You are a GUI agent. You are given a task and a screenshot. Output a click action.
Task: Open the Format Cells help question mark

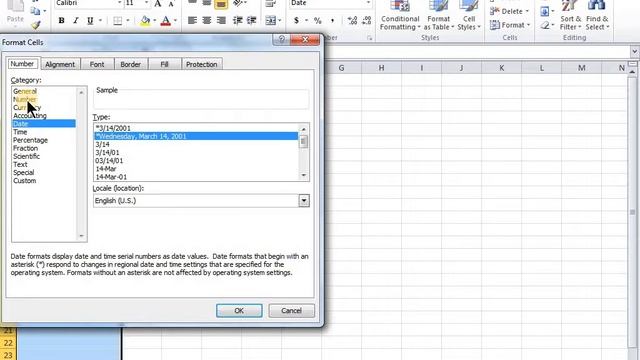[282, 39]
